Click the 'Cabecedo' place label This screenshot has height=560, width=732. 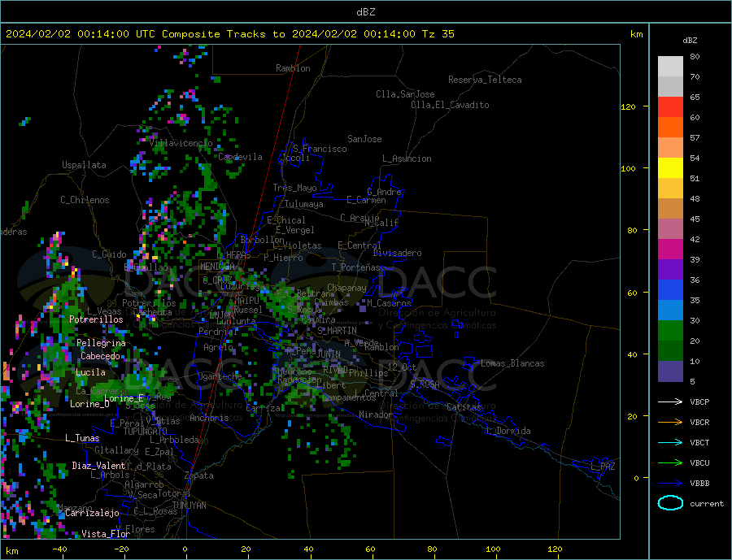[100, 356]
